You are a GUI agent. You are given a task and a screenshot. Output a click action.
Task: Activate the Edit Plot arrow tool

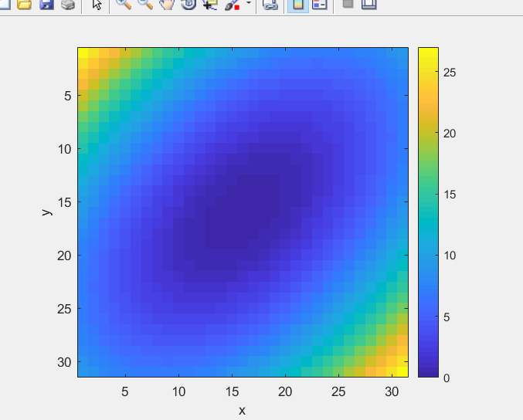pyautogui.click(x=97, y=4)
